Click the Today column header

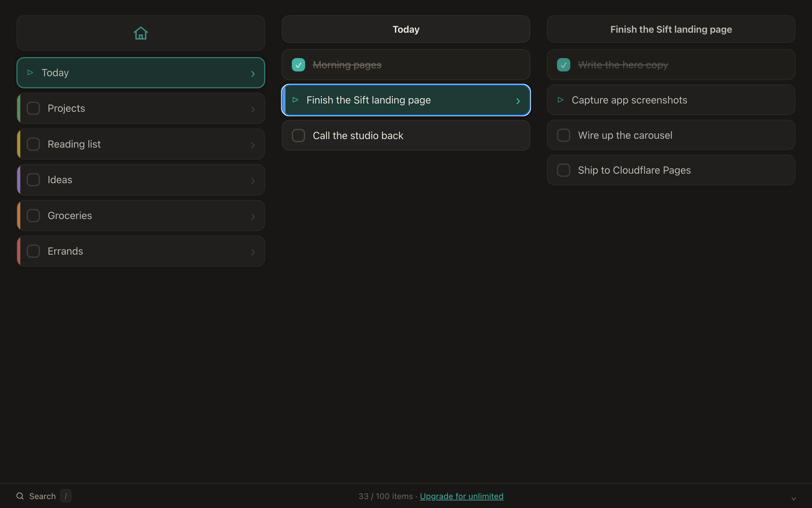pyautogui.click(x=406, y=29)
